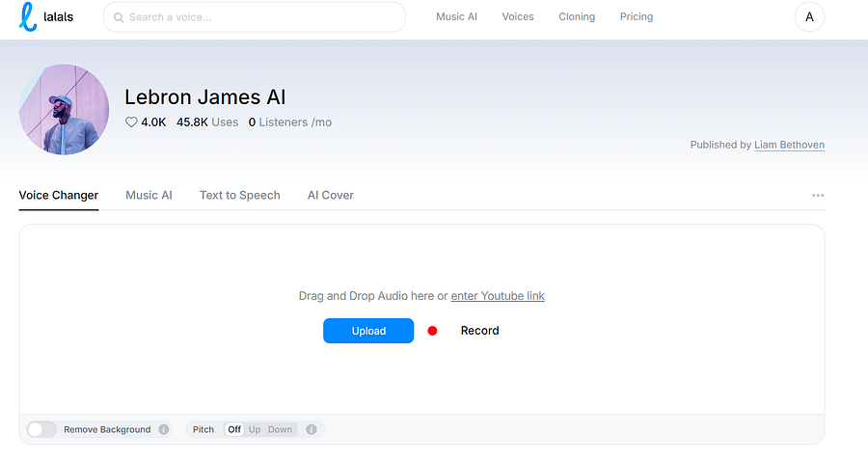868x460 pixels.
Task: Click the Remove Background label
Action: tap(107, 429)
